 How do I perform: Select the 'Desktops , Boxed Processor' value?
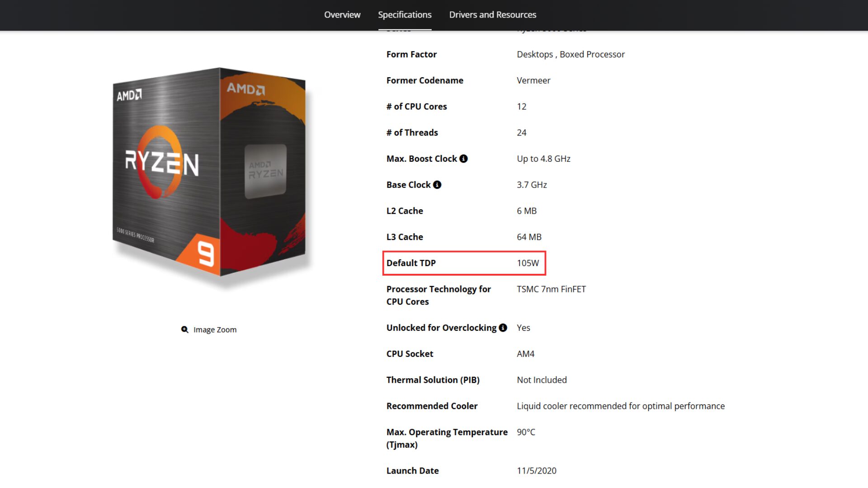click(571, 54)
